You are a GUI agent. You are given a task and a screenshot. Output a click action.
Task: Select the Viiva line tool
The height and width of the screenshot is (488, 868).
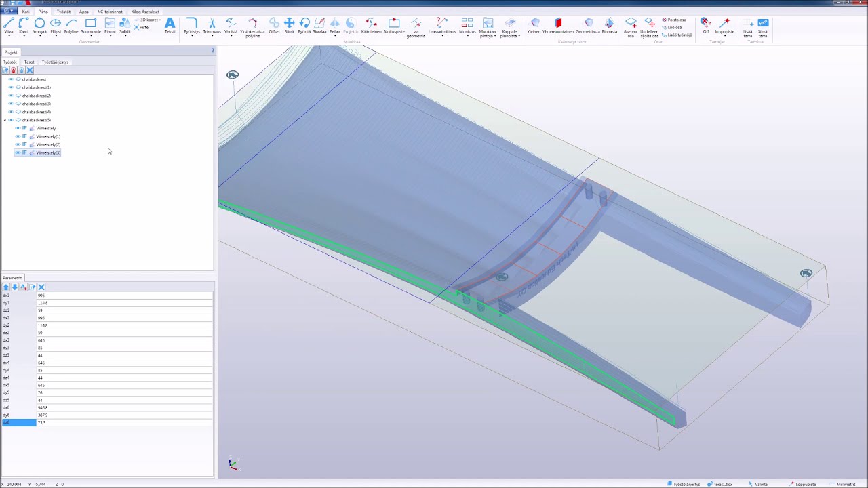click(x=8, y=26)
